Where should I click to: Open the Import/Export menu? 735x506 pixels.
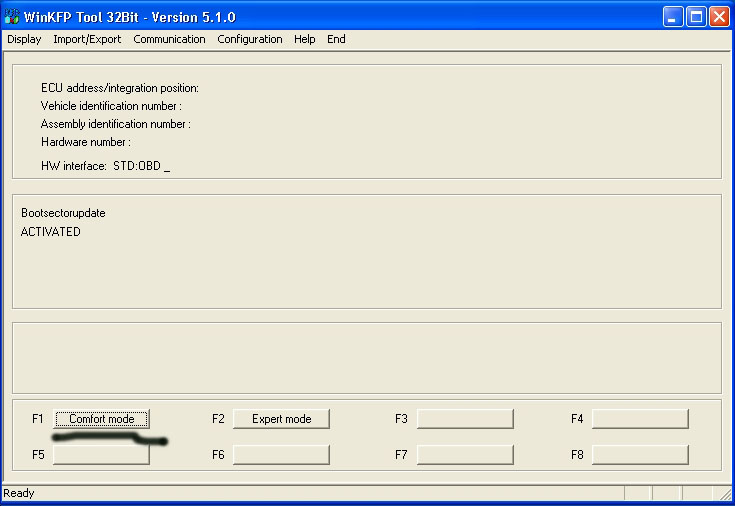pyautogui.click(x=87, y=39)
